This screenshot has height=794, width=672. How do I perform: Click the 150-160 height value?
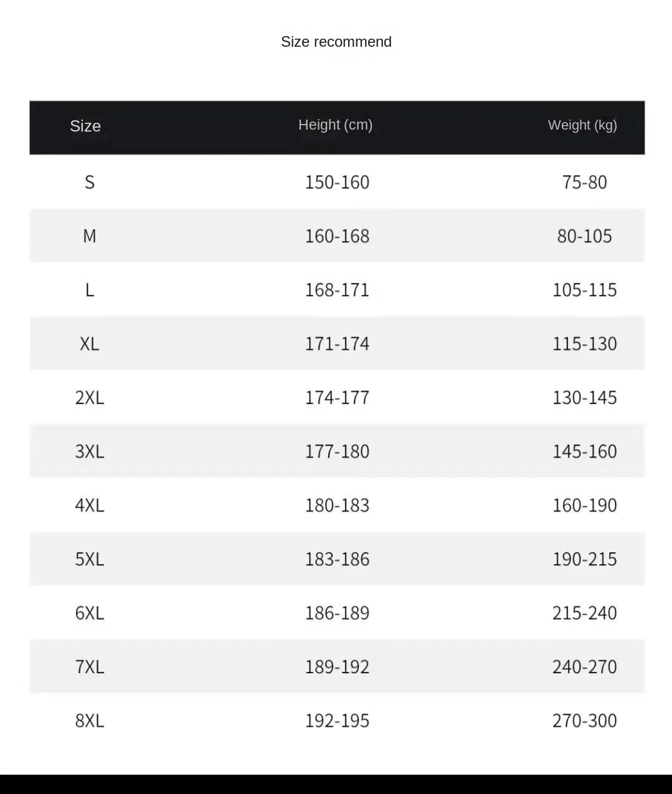pos(337,182)
